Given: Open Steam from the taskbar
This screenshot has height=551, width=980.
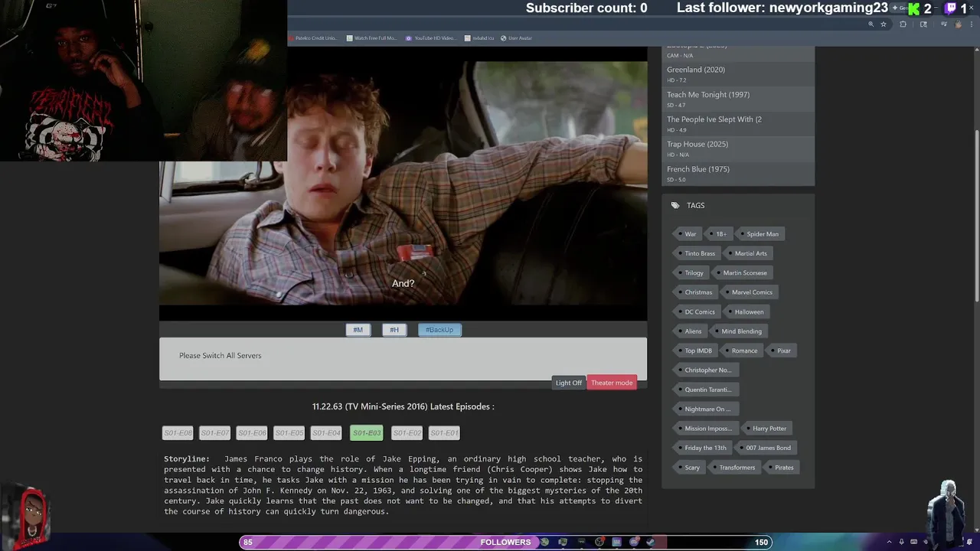Looking at the screenshot, I should pyautogui.click(x=651, y=542).
